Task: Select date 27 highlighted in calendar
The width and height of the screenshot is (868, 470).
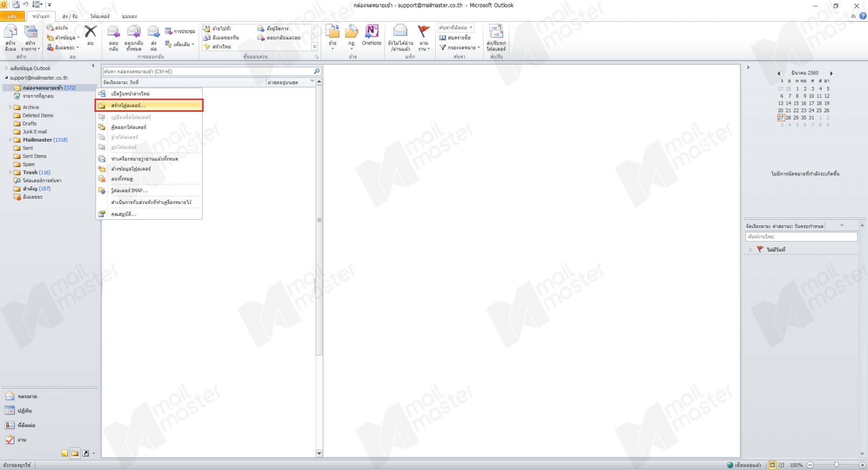Action: coord(781,117)
